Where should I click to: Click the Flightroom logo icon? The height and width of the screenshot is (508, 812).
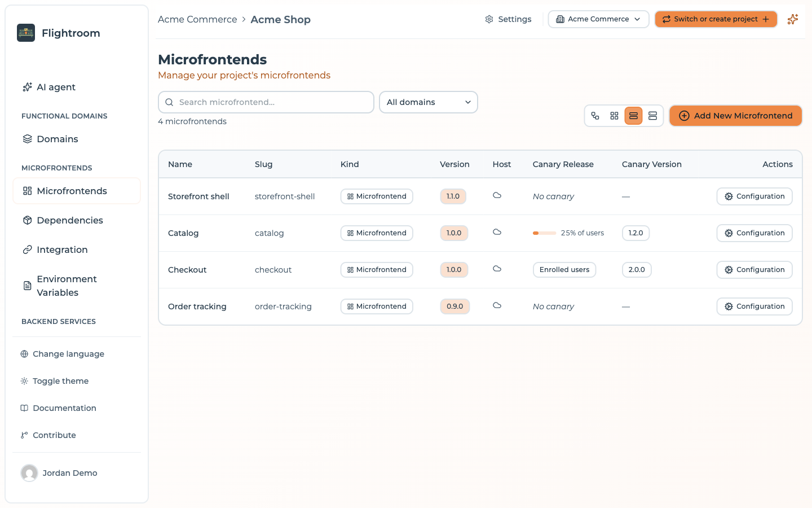(x=26, y=33)
